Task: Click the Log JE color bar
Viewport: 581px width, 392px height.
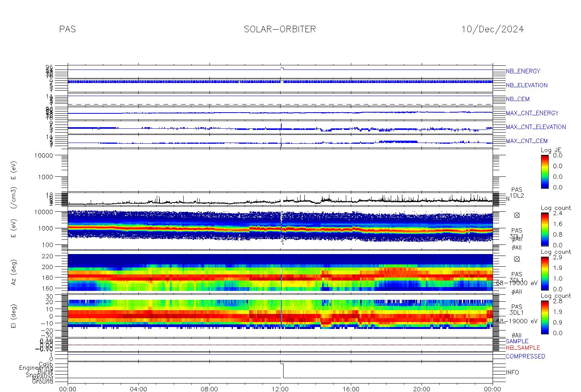Action: [544, 171]
